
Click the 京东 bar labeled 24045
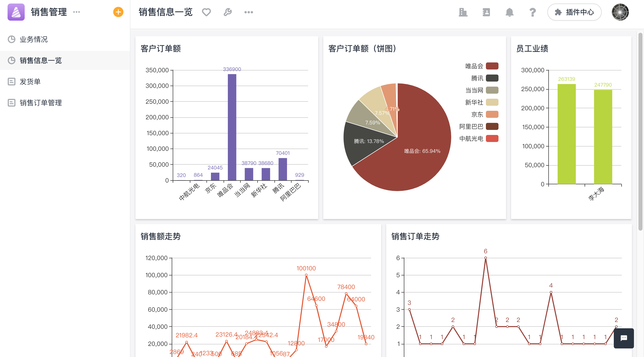(215, 176)
